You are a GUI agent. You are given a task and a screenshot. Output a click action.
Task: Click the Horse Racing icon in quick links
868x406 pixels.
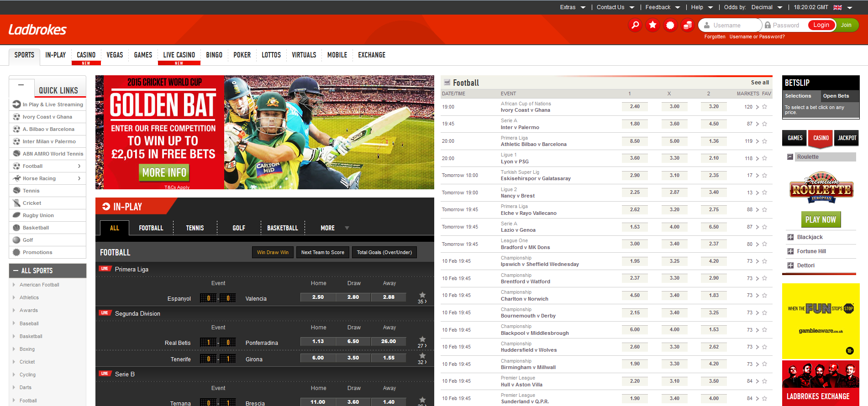pyautogui.click(x=17, y=178)
